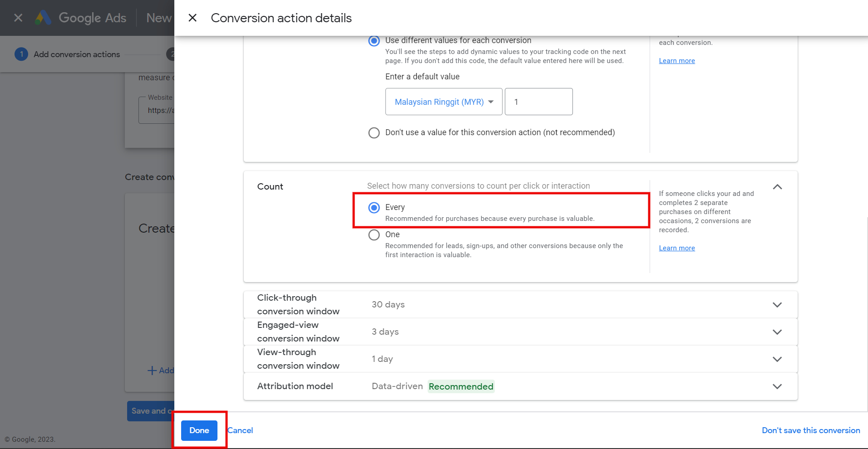
Task: Open Malaysian Ringgit currency dropdown
Action: click(x=444, y=102)
